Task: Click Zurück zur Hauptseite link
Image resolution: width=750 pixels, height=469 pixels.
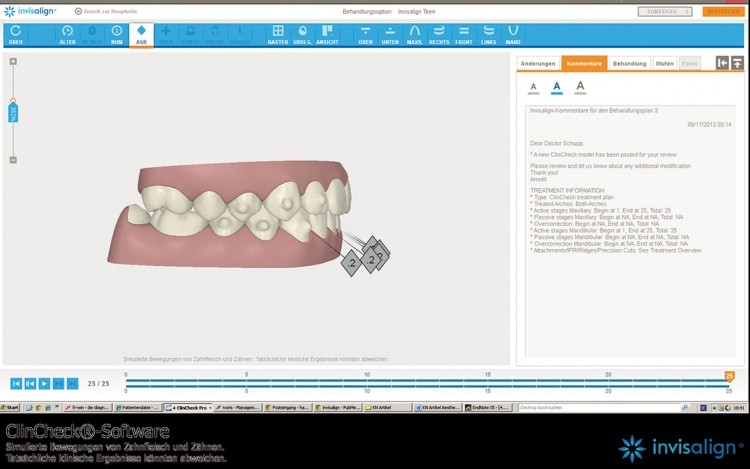Action: tap(106, 11)
